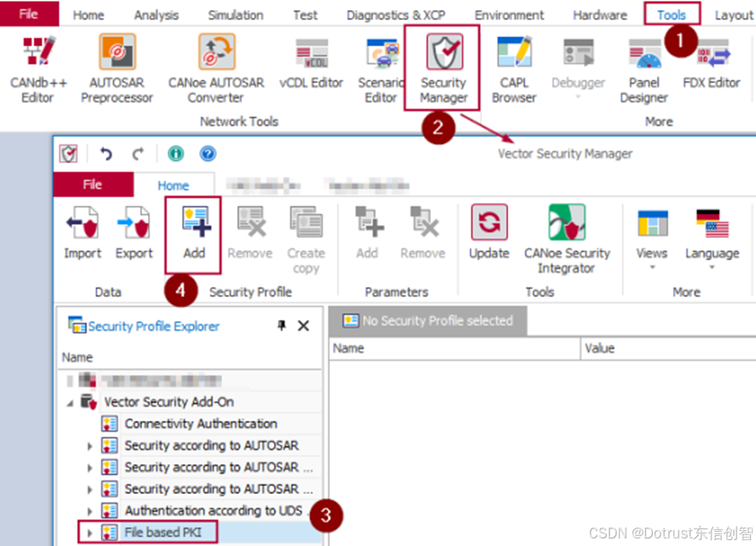Screen dimensions: 756x546
Task: Switch to the Simulation tab
Action: [236, 15]
